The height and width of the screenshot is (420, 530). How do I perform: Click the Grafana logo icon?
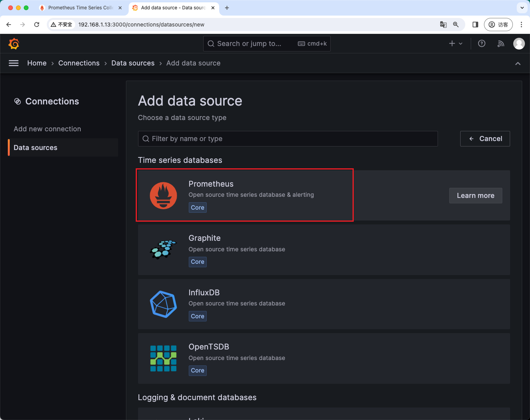14,44
